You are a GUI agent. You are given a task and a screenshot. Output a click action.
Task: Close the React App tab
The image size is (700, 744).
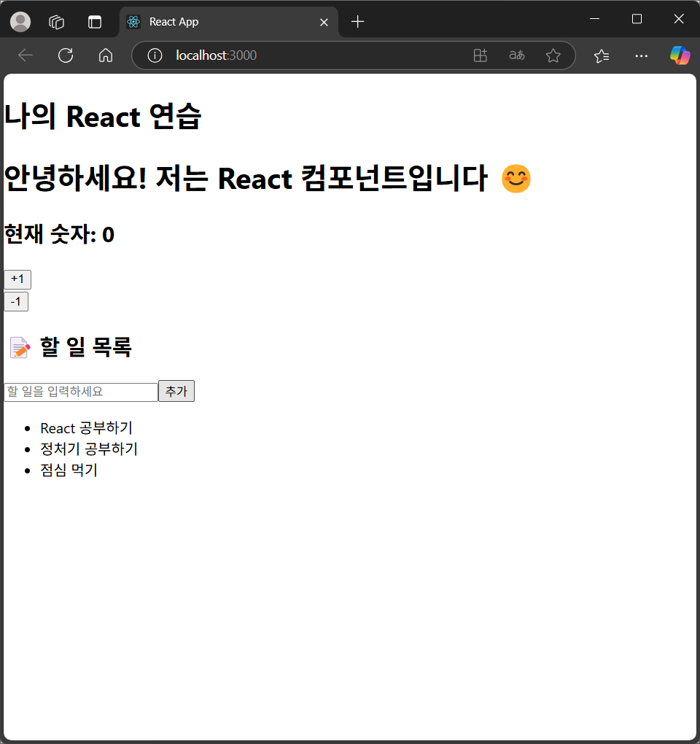pyautogui.click(x=324, y=23)
